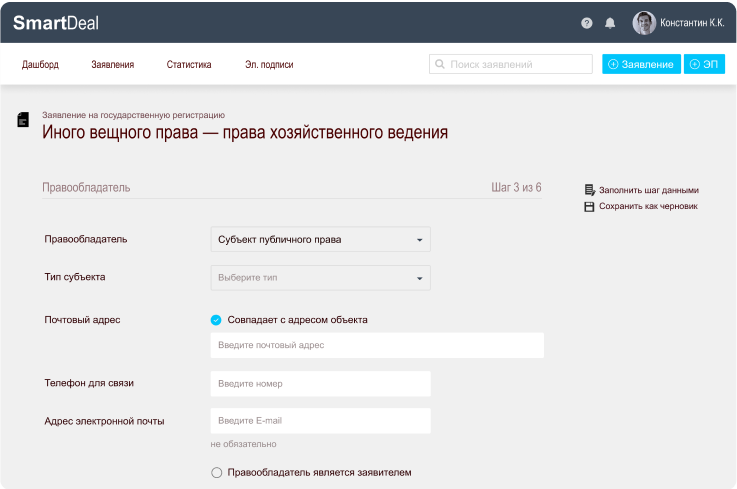Image resolution: width=737 pixels, height=489 pixels.
Task: Click the ЭП add button
Action: (704, 64)
